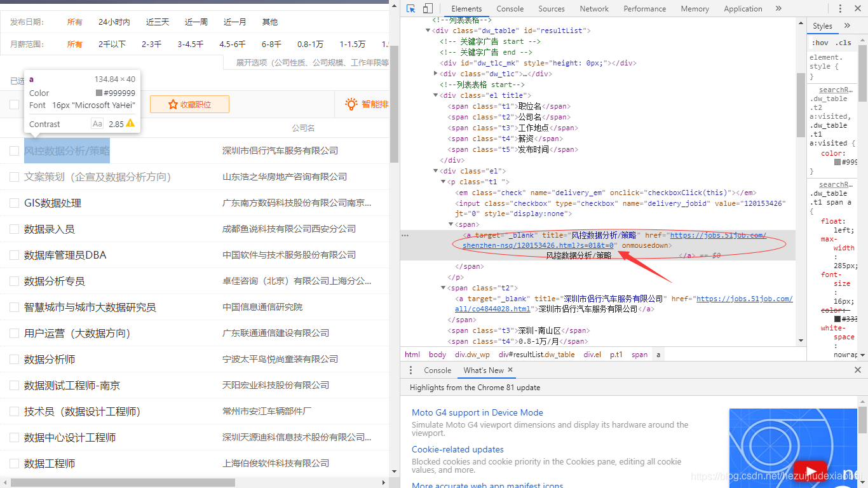Check the box for 数据库管理员DBA
The image size is (868, 488).
point(15,255)
